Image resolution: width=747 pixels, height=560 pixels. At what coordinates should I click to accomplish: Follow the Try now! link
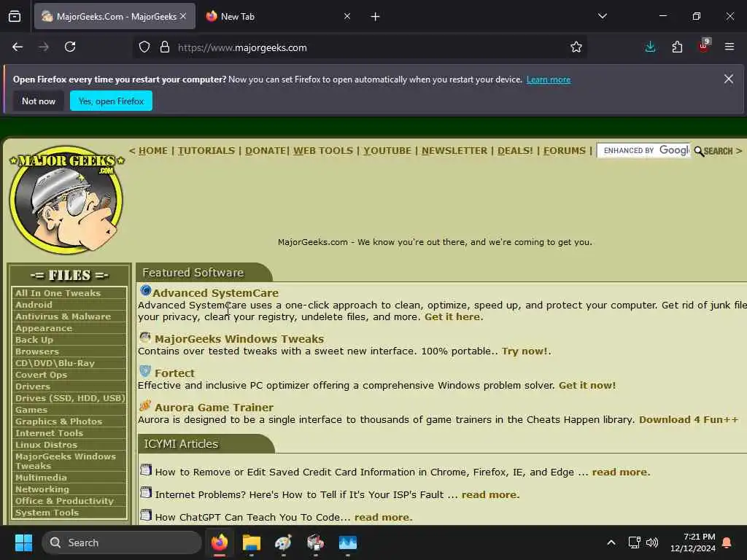525,351
